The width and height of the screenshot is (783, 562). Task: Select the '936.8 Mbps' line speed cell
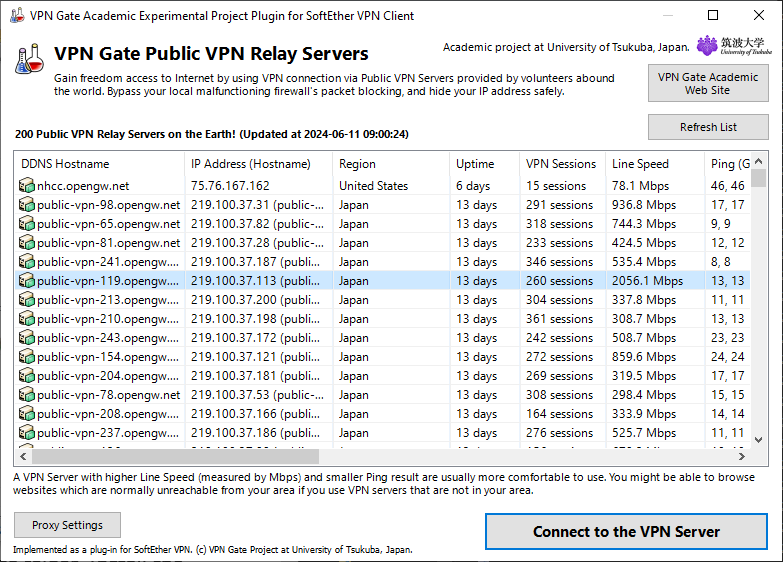click(x=644, y=205)
